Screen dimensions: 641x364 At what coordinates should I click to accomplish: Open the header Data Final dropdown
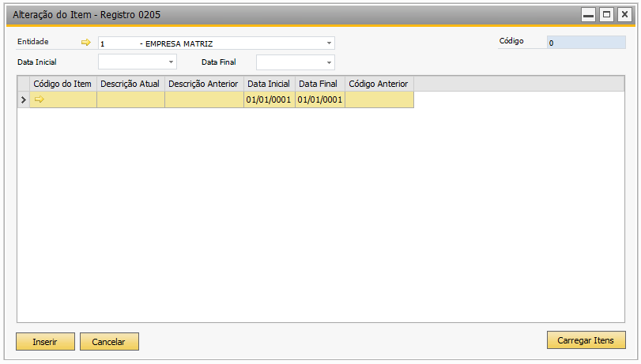click(x=329, y=62)
